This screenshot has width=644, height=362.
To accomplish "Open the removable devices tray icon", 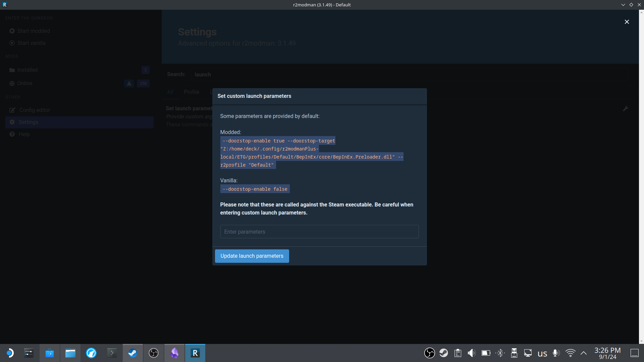I will tap(514, 353).
